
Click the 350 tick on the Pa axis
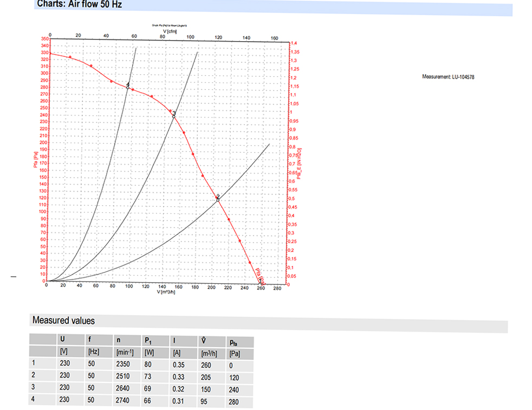click(x=45, y=38)
